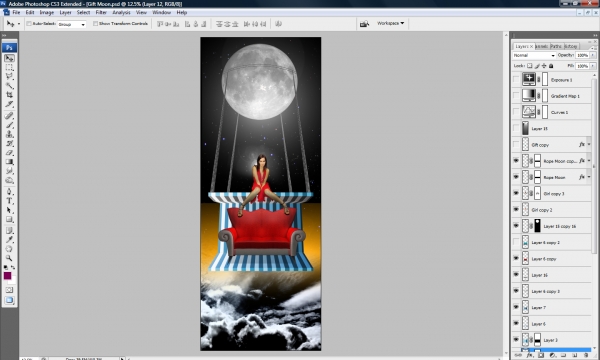Viewport: 600px width, 360px height.
Task: Select the Crop tool
Action: click(x=9, y=94)
